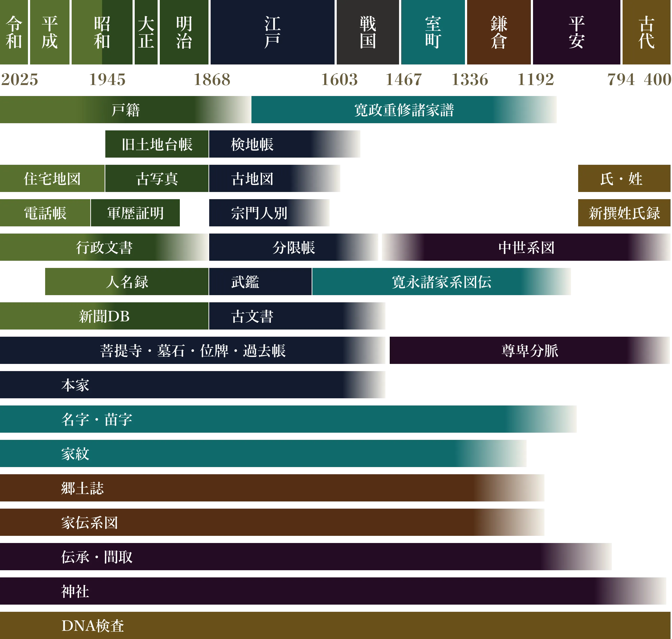The width and height of the screenshot is (672, 639).
Task: Select the 平成 era block
Action: 50,32
